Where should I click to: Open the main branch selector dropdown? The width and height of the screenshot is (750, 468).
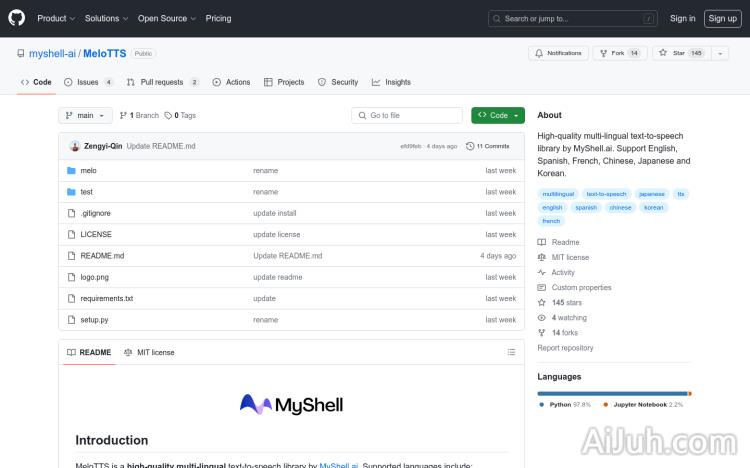[x=84, y=115]
